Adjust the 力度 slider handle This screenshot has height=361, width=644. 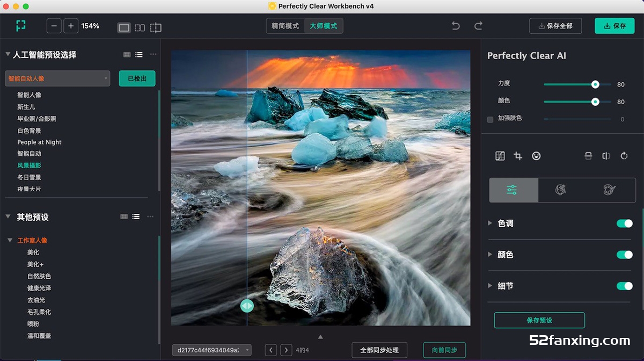[x=595, y=84]
